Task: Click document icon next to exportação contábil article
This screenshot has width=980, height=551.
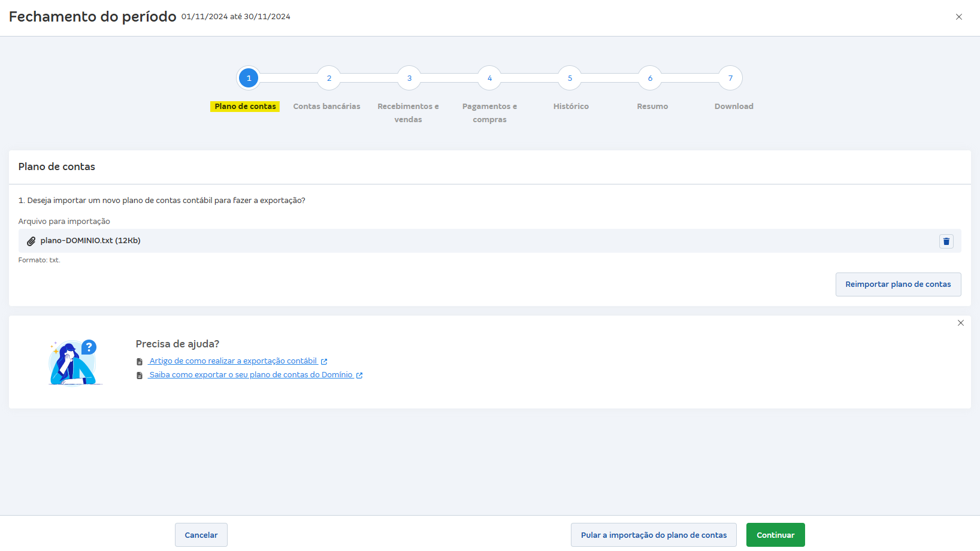Action: (x=140, y=362)
